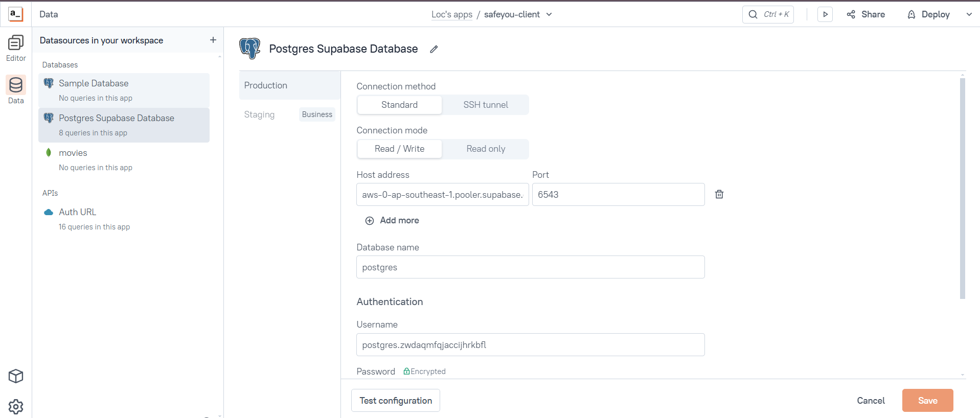Add a new datasource with plus icon
The width and height of the screenshot is (980, 418).
click(213, 40)
